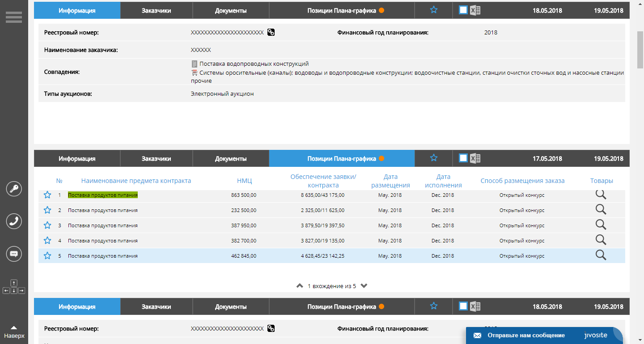Click the key login icon in sidebar

click(14, 189)
